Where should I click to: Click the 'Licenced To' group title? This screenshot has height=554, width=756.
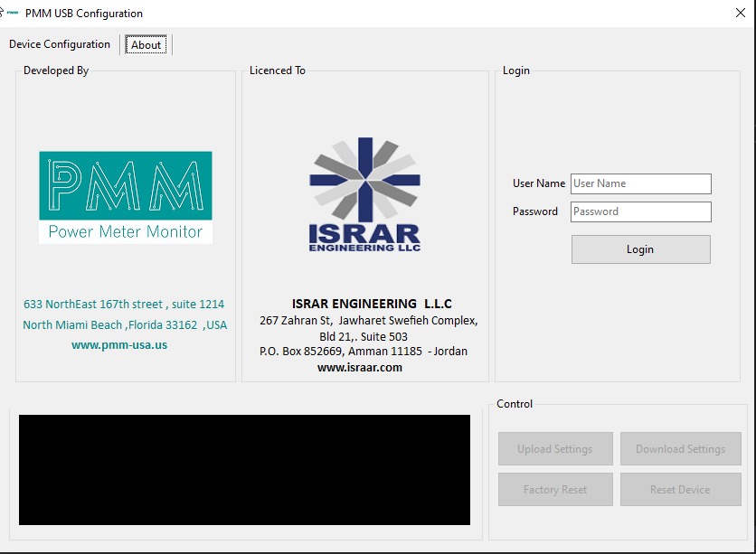(x=278, y=70)
